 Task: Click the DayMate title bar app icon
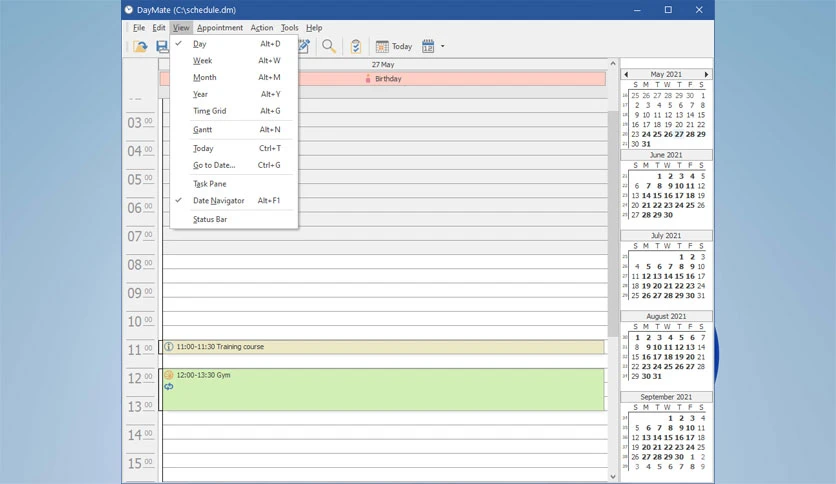(x=128, y=10)
